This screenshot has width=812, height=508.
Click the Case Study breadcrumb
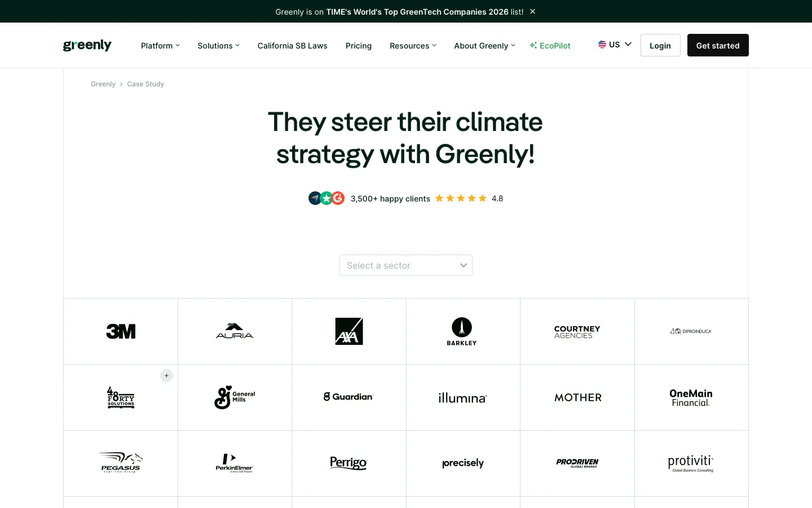(145, 84)
